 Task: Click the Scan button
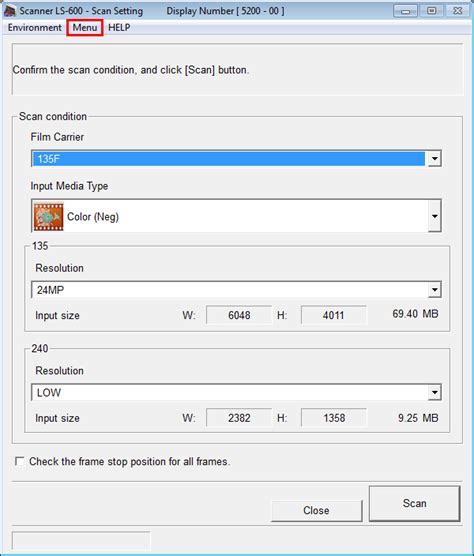(414, 503)
